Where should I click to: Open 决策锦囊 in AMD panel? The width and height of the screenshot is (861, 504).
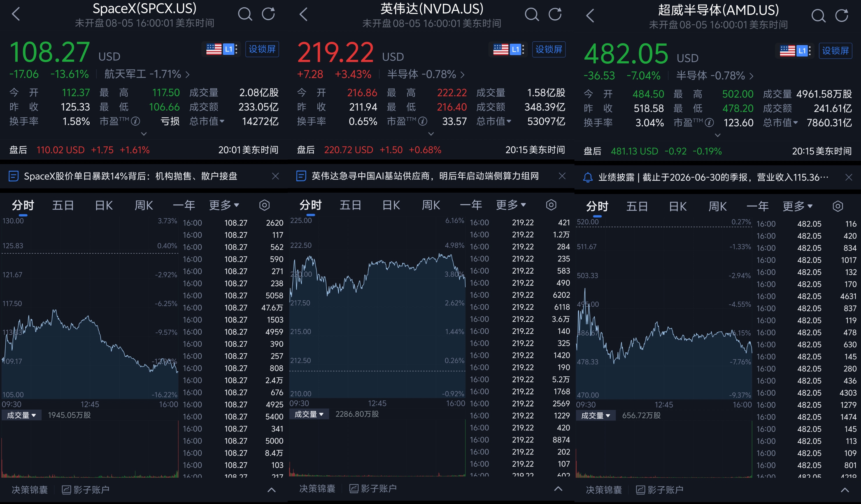[604, 490]
